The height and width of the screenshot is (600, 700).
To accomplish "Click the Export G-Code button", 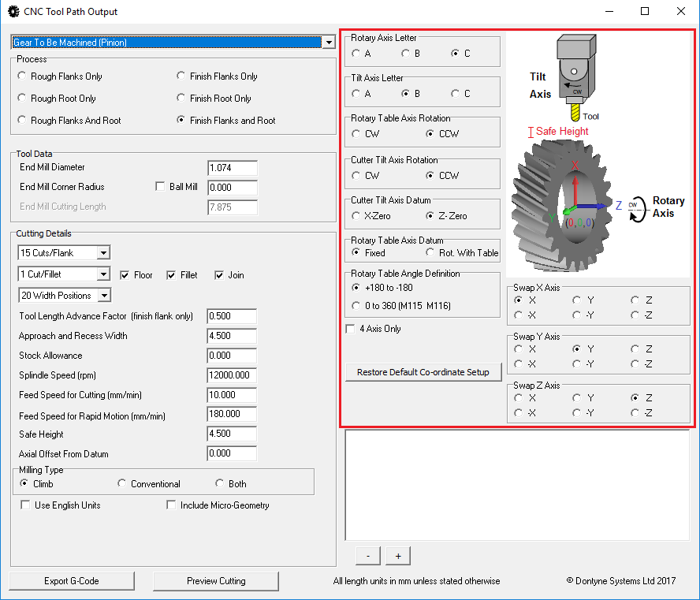I will click(71, 581).
